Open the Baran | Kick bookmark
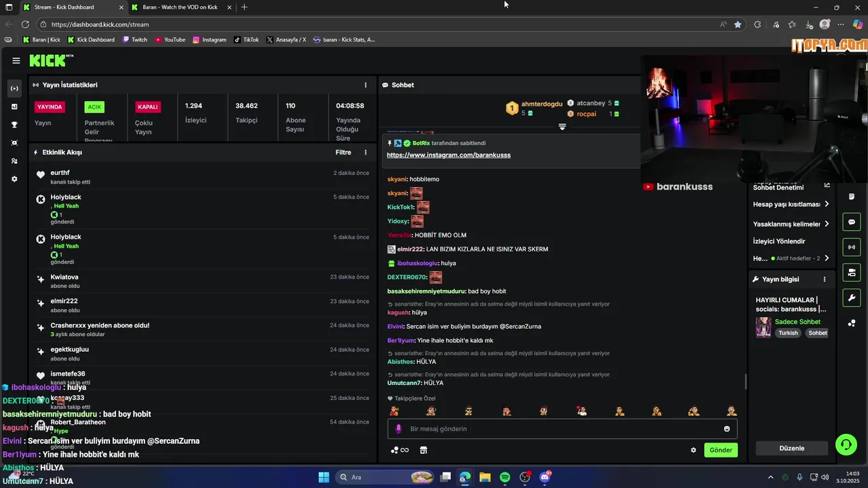The width and height of the screenshot is (868, 488). (41, 40)
